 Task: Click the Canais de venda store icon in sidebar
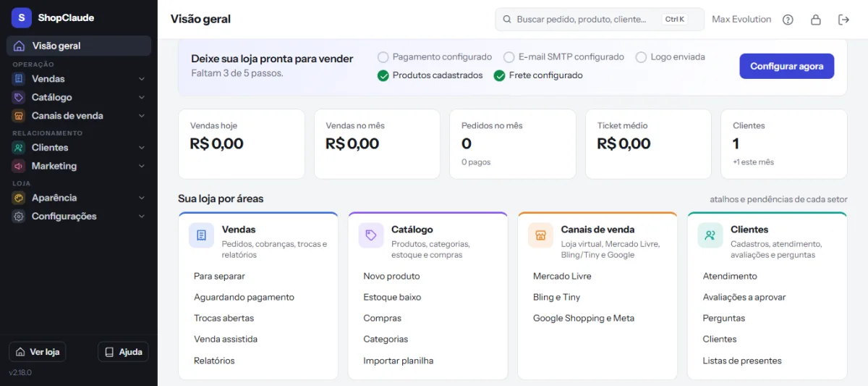coord(18,116)
